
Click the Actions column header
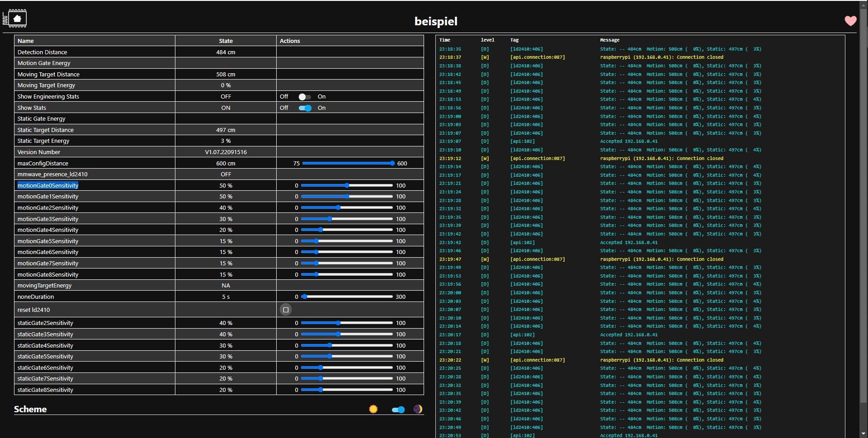[290, 41]
